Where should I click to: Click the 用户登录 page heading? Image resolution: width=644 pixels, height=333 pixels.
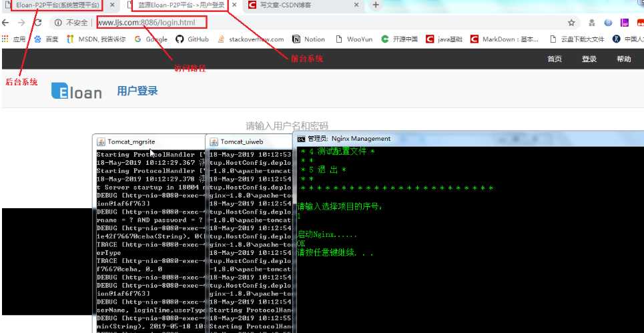[x=137, y=91]
